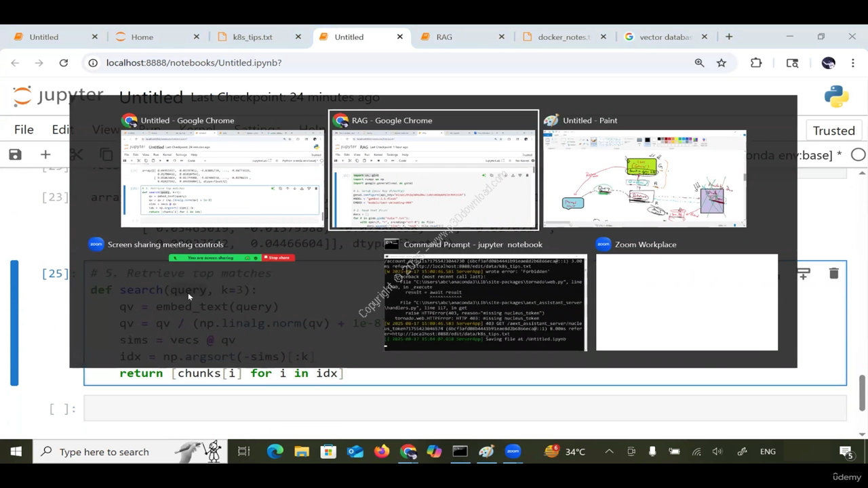Open Copilot from the taskbar
Image resolution: width=868 pixels, height=488 pixels.
[434, 451]
